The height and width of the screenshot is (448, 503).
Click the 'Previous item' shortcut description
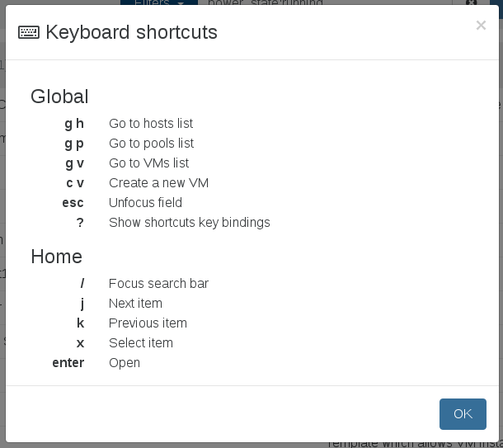click(x=148, y=323)
